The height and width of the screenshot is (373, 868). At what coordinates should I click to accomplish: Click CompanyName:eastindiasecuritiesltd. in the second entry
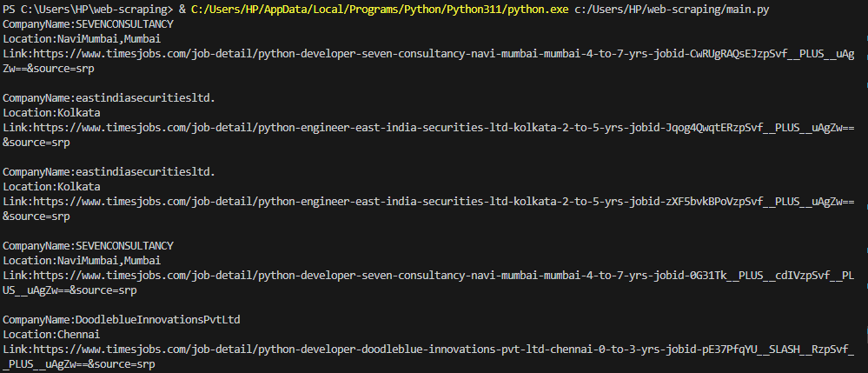[x=109, y=98]
